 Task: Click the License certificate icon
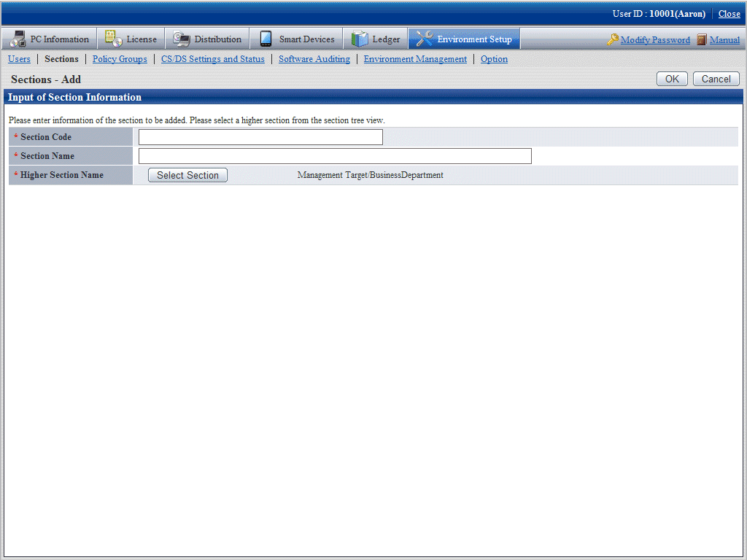point(113,39)
